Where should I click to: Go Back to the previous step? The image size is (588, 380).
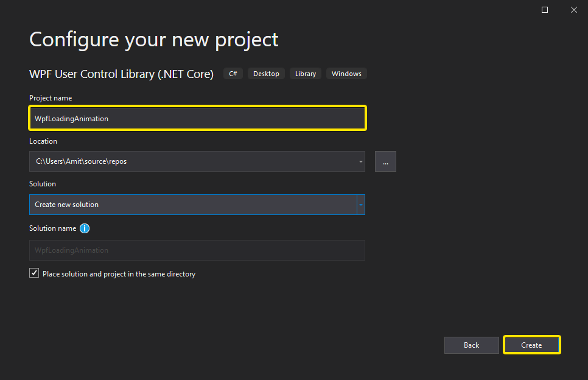471,345
